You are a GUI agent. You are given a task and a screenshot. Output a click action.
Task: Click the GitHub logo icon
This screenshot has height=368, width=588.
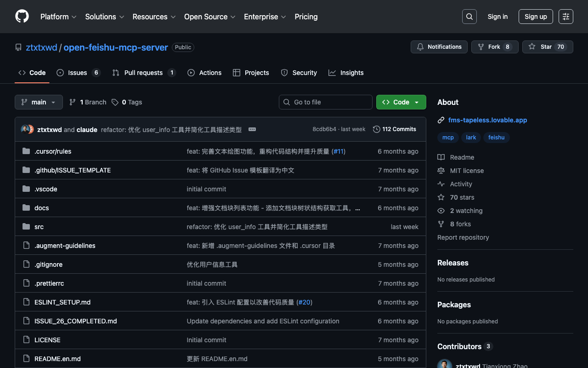pos(22,17)
